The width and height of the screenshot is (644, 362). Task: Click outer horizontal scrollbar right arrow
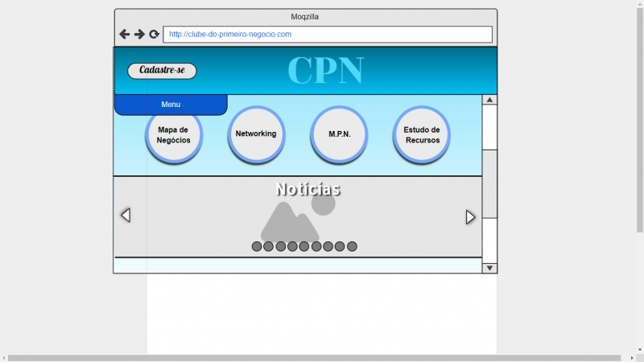632,358
